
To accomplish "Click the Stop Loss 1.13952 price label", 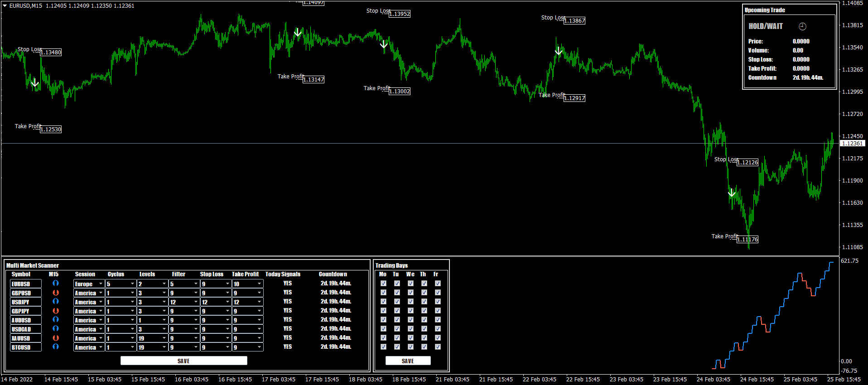I will pyautogui.click(x=399, y=14).
